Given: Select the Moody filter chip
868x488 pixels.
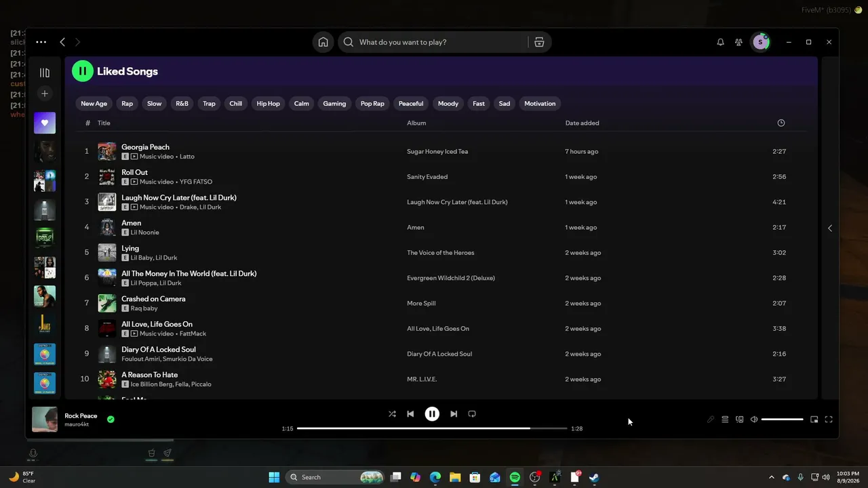Looking at the screenshot, I should point(448,104).
